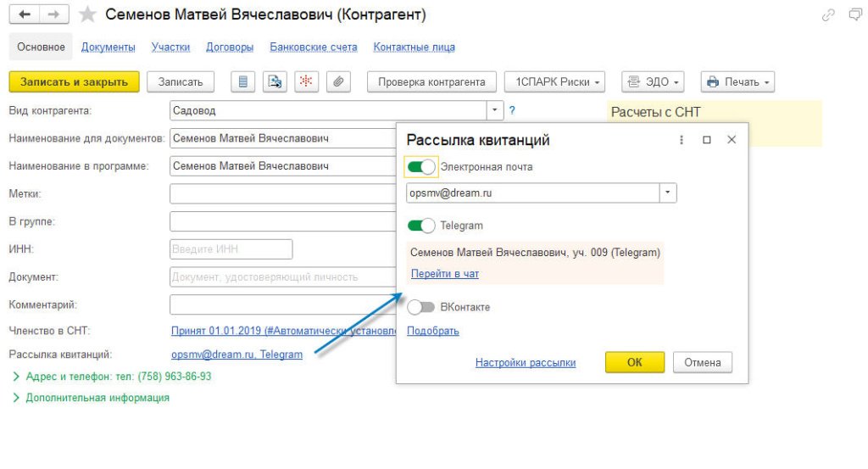The image size is (868, 469).
Task: Open the Договоры tab
Action: point(230,47)
